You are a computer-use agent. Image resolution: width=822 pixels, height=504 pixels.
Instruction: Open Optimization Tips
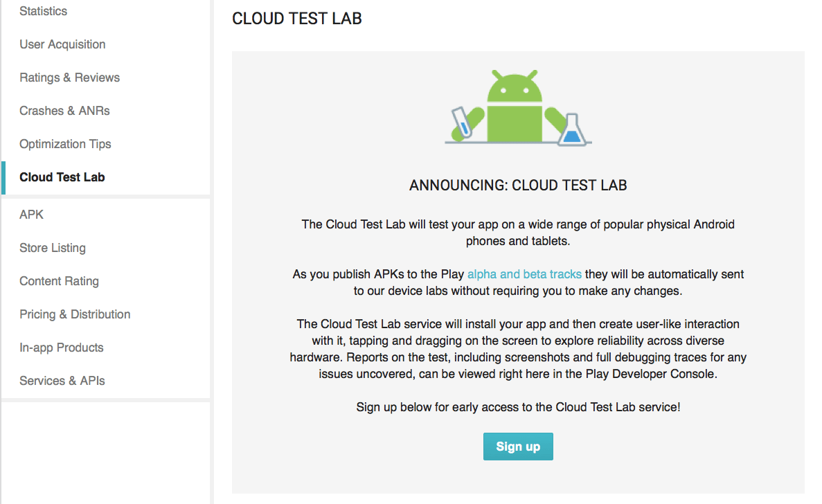(65, 144)
